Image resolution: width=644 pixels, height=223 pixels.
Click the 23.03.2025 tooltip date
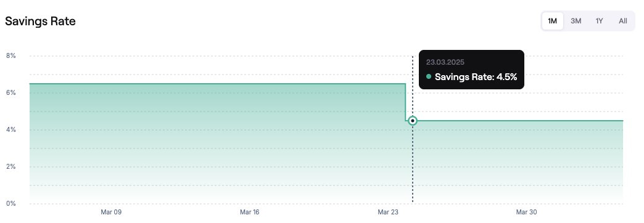point(445,62)
